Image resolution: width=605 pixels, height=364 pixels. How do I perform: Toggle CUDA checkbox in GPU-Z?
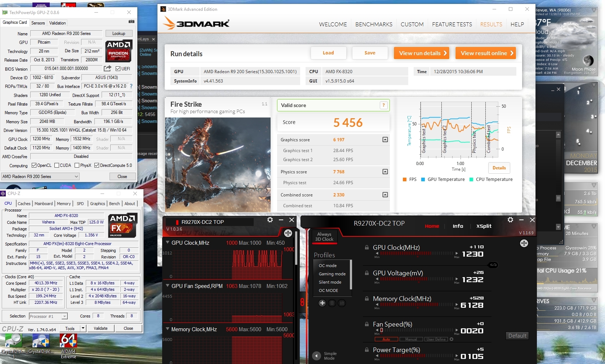click(57, 165)
